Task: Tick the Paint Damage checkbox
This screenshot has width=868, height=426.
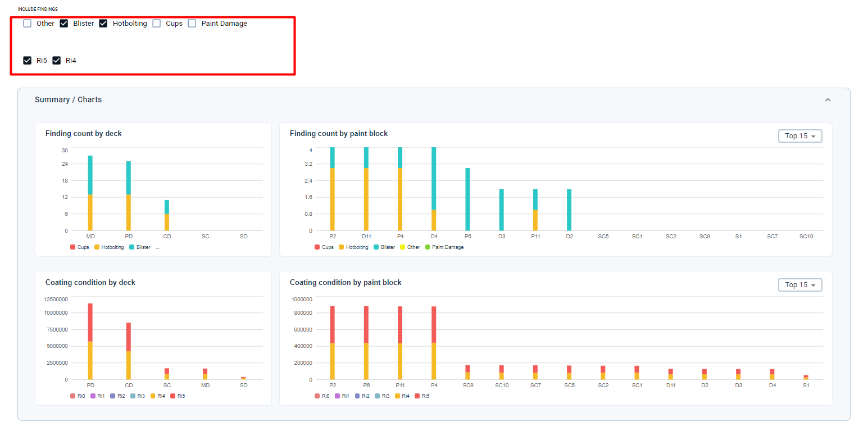Action: pos(192,24)
